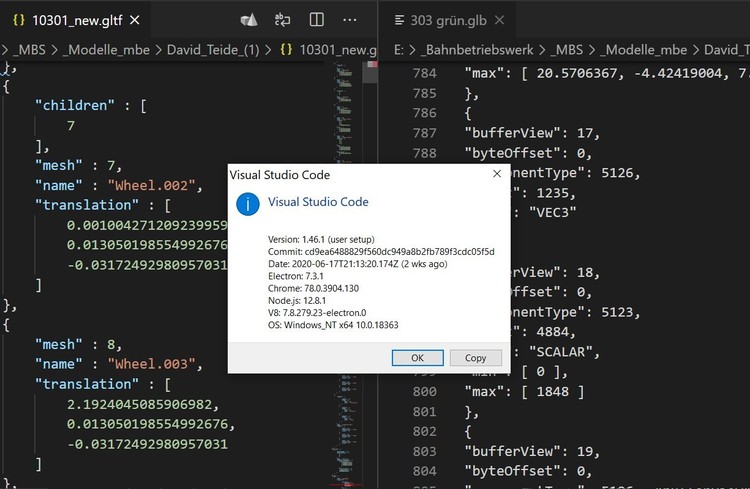Click the 4884 count value
The width and height of the screenshot is (750, 489).
coord(552,332)
